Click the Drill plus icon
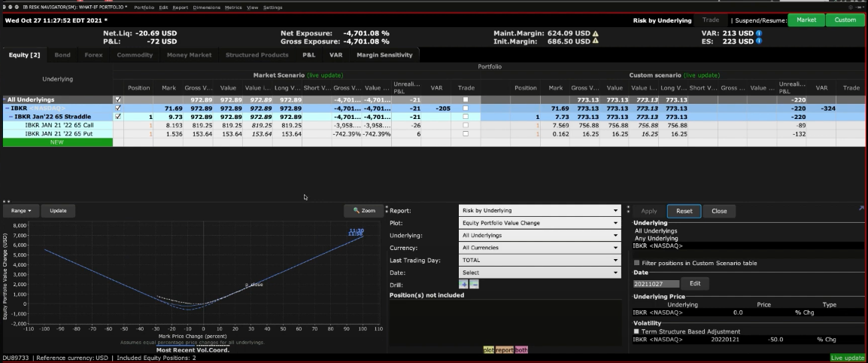Viewport: 868px width, 363px height. coord(463,285)
